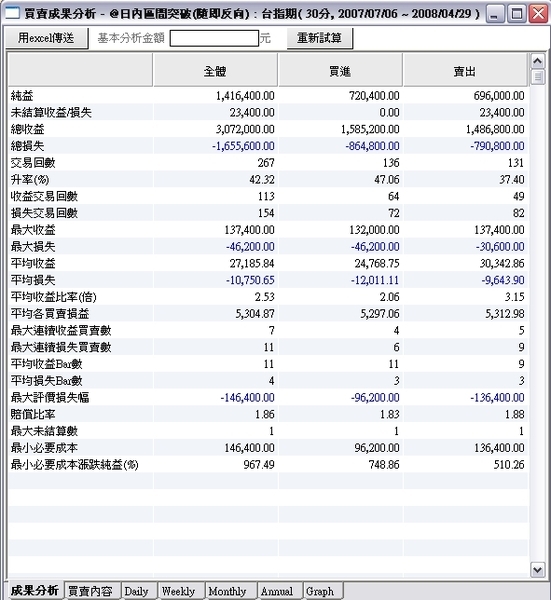This screenshot has height=600, width=551.
Task: Select the 交易回數 row label
Action: coord(33,163)
